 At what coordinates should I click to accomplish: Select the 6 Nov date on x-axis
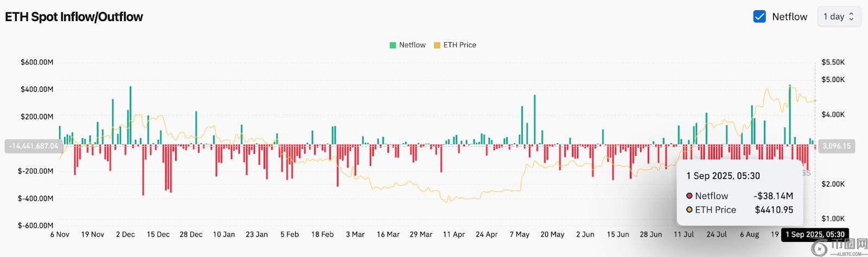(60, 234)
